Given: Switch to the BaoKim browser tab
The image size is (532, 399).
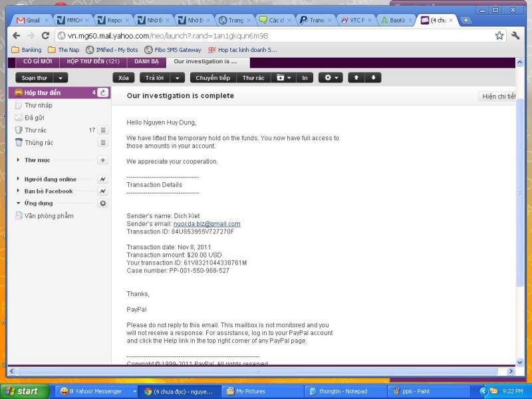Looking at the screenshot, I should (x=396, y=21).
